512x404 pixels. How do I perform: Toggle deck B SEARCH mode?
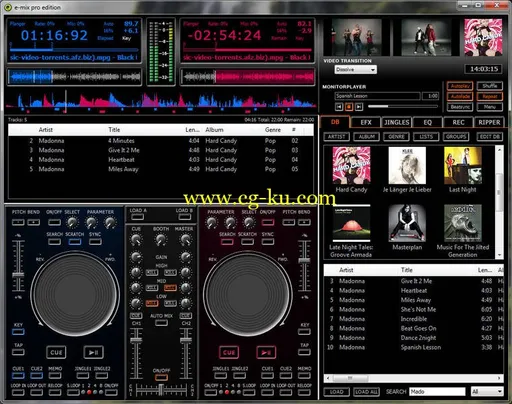click(227, 242)
